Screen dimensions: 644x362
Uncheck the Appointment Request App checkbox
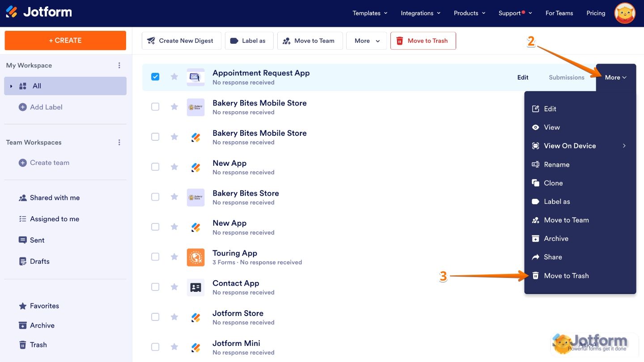tap(155, 77)
